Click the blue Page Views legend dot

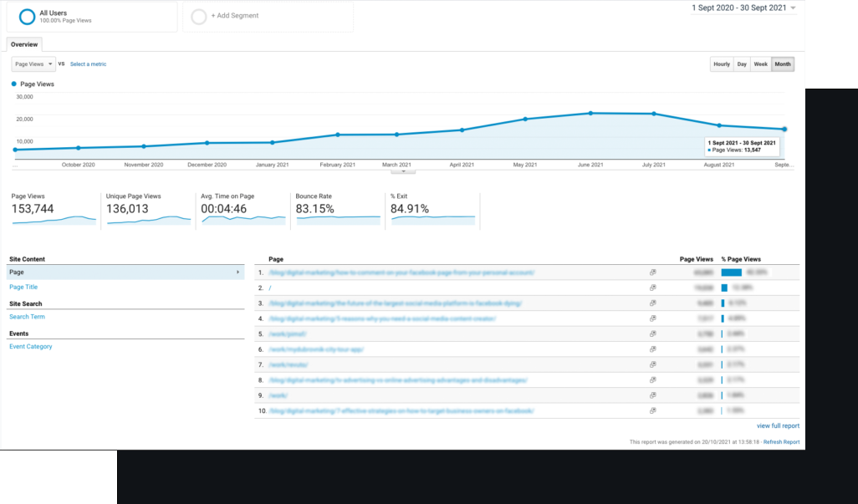[x=14, y=84]
